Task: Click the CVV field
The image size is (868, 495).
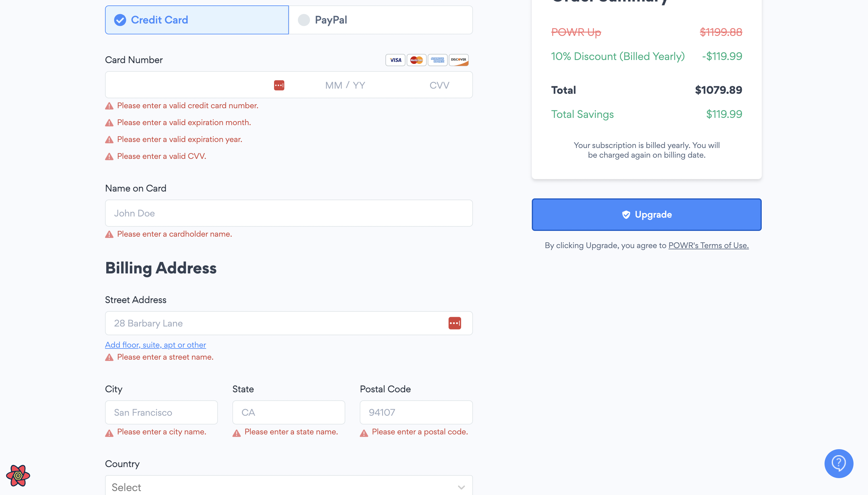Action: 439,85
